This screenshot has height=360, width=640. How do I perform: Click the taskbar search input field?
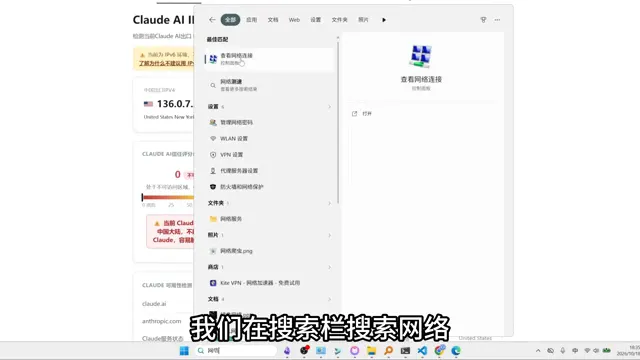click(x=236, y=351)
